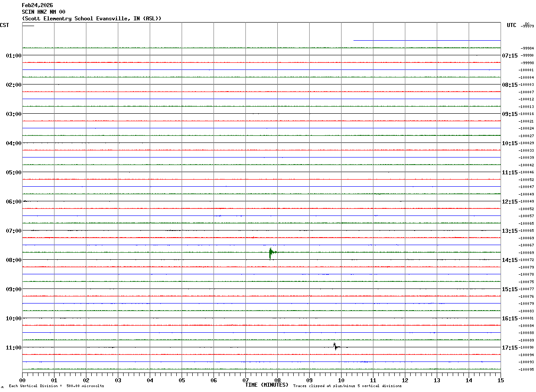The image size is (536, 392).
Task: Click the Feb24,2026 date header
Action: (37, 5)
